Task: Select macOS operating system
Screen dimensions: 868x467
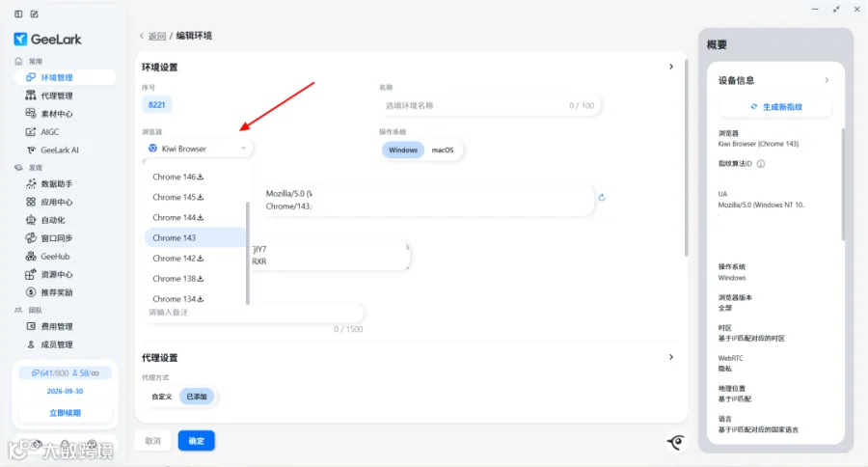Action: [x=443, y=151]
